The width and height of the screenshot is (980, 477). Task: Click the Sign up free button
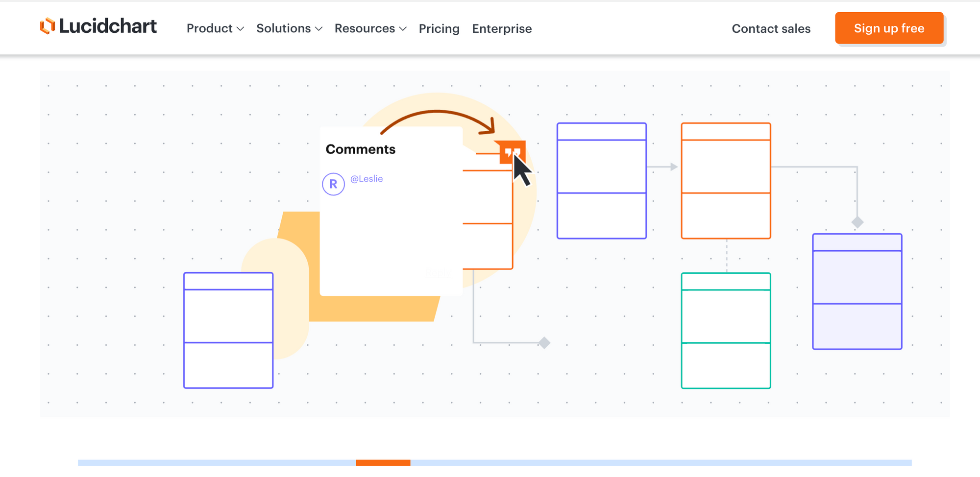889,28
